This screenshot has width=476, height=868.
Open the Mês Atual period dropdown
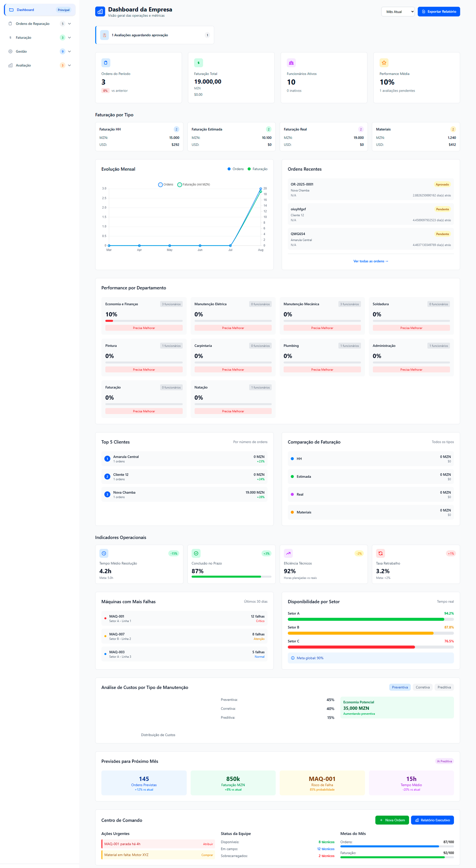click(398, 12)
